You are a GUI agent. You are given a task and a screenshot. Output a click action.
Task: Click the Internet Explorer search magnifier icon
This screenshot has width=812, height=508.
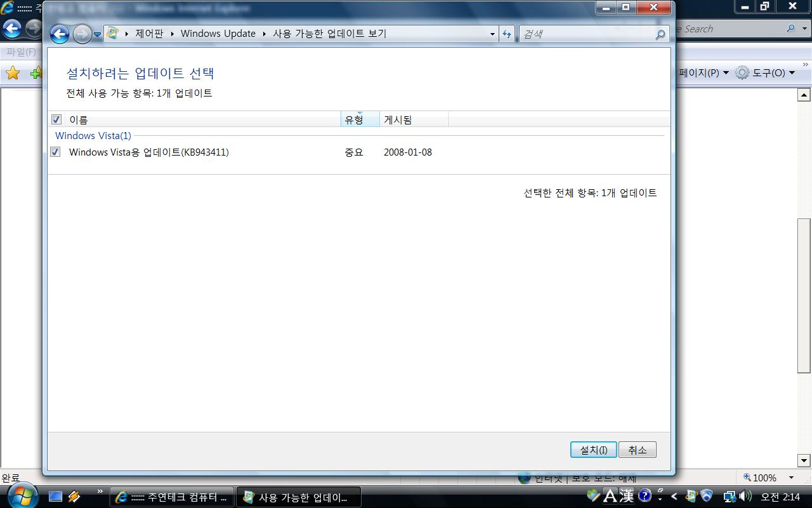pyautogui.click(x=790, y=29)
